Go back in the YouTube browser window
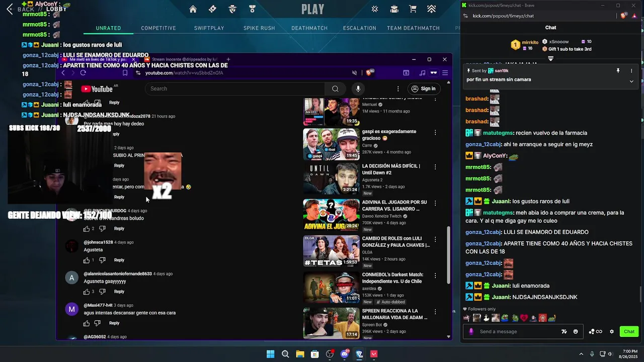644x362 pixels. tap(63, 73)
